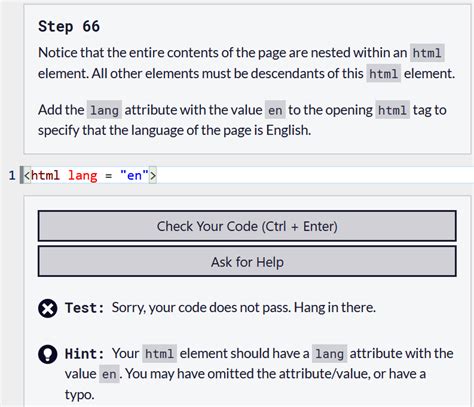Click the closing angle bracket in the code
474x407 pixels.
[x=152, y=175]
